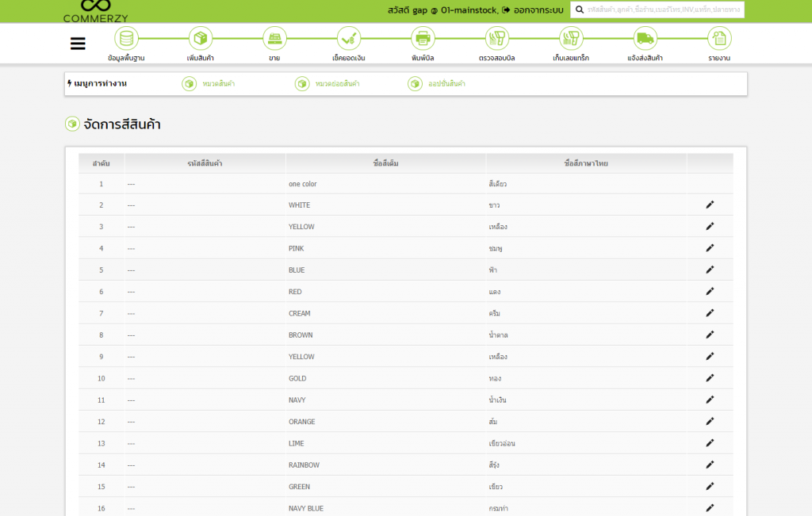Image resolution: width=812 pixels, height=516 pixels.
Task: Select the 'one color' cell
Action: (x=386, y=184)
